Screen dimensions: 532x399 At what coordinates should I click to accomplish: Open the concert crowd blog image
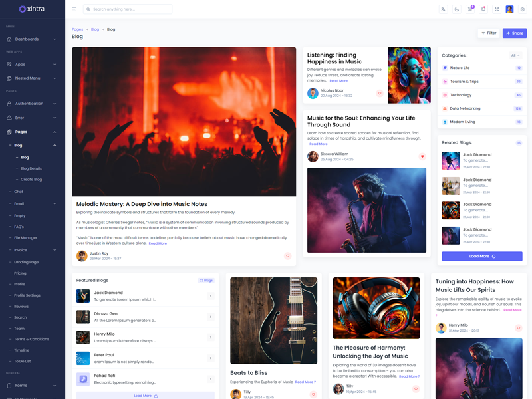tap(184, 121)
